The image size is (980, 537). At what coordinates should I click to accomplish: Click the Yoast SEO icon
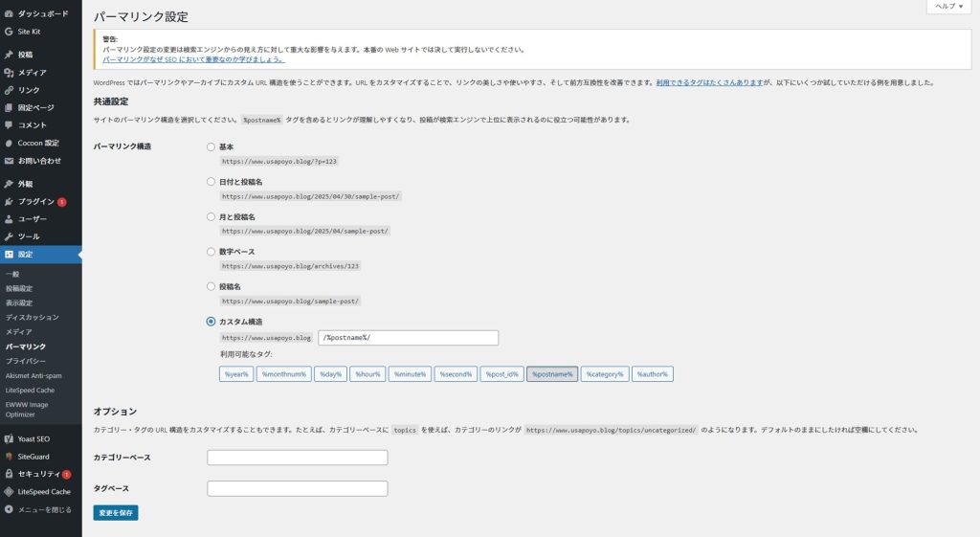tap(9, 438)
